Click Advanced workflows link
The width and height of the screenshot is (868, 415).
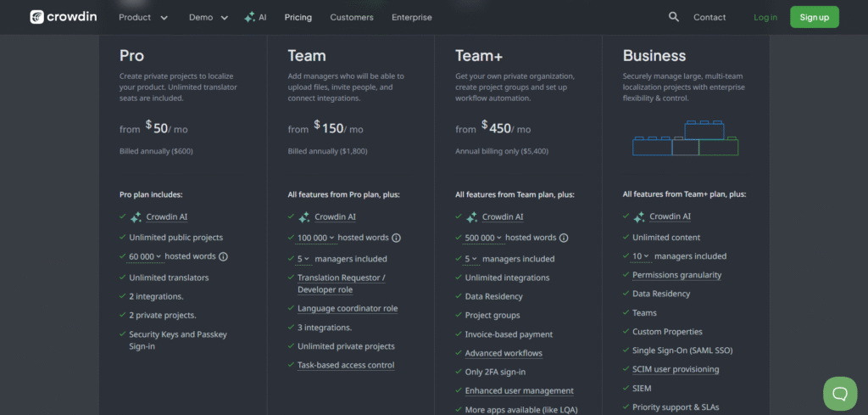click(x=504, y=353)
